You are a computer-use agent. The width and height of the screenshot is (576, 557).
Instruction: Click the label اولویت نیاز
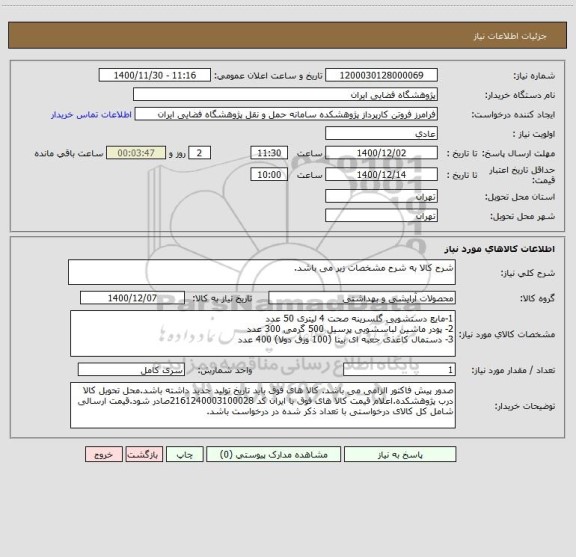tap(533, 134)
